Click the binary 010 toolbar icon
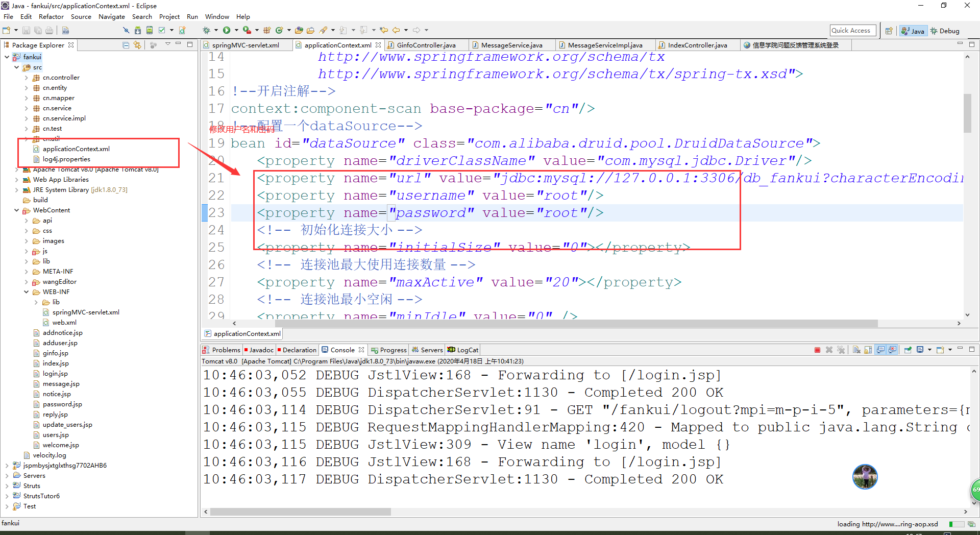Image resolution: width=980 pixels, height=535 pixels. (x=66, y=31)
